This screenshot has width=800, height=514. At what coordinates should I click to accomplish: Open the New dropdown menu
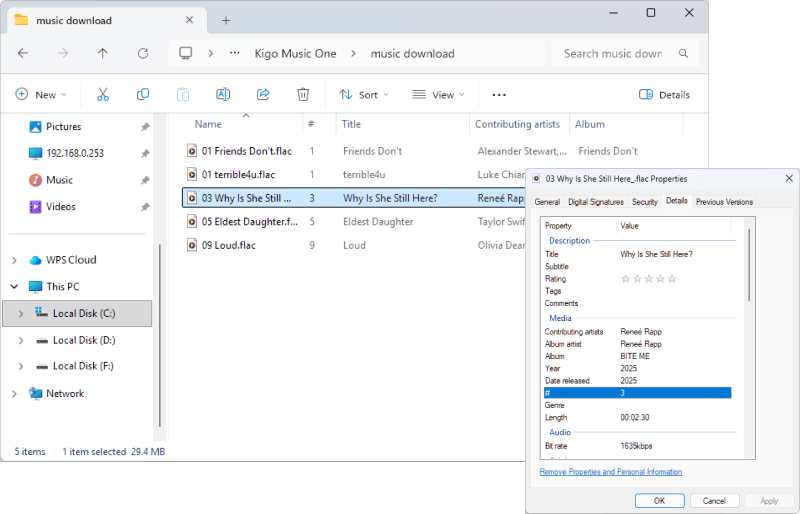[x=41, y=95]
